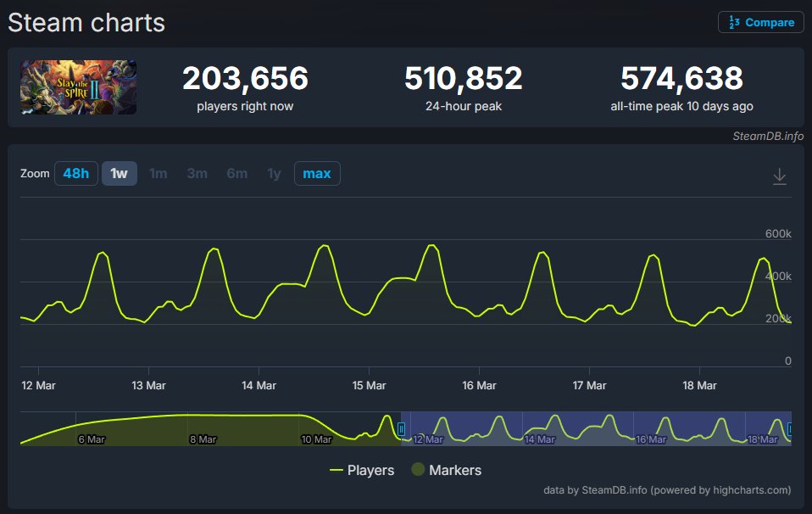Switch to the max zoom view
Screen dimensions: 812x514
point(316,173)
